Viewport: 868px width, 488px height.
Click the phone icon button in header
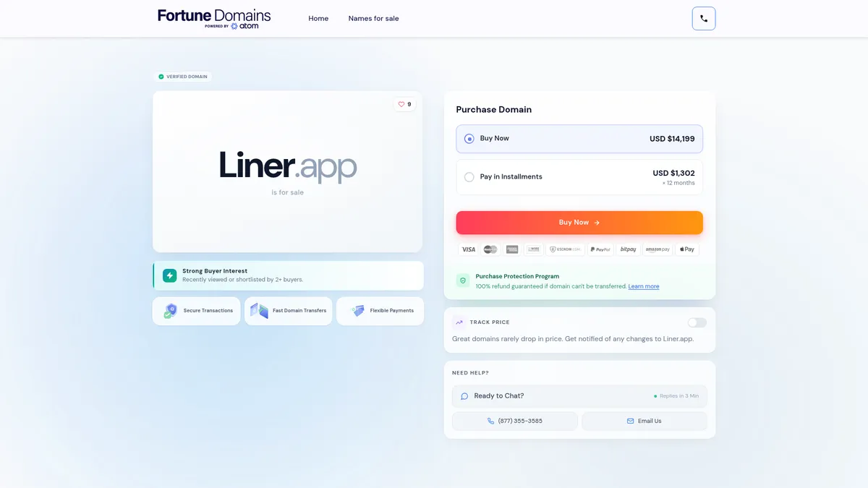pos(703,19)
